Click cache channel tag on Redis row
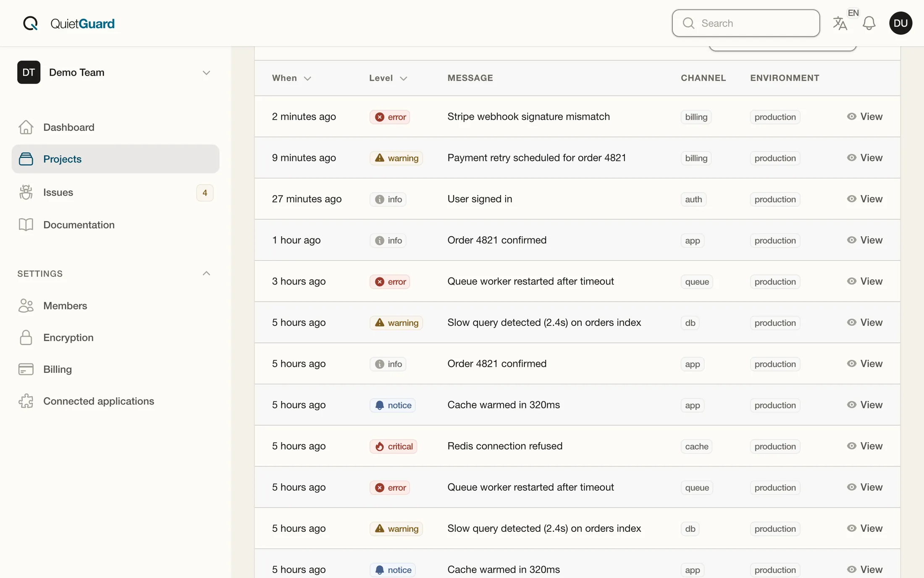This screenshot has width=924, height=578. (696, 446)
